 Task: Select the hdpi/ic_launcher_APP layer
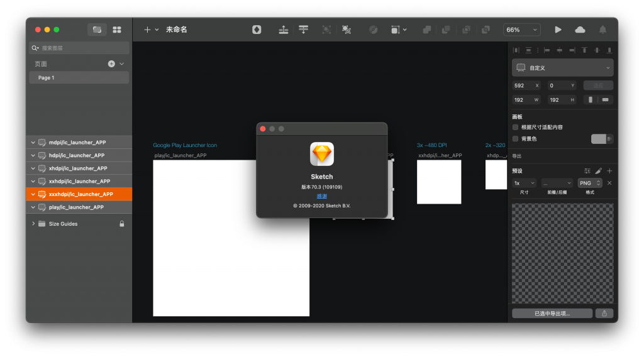click(79, 155)
